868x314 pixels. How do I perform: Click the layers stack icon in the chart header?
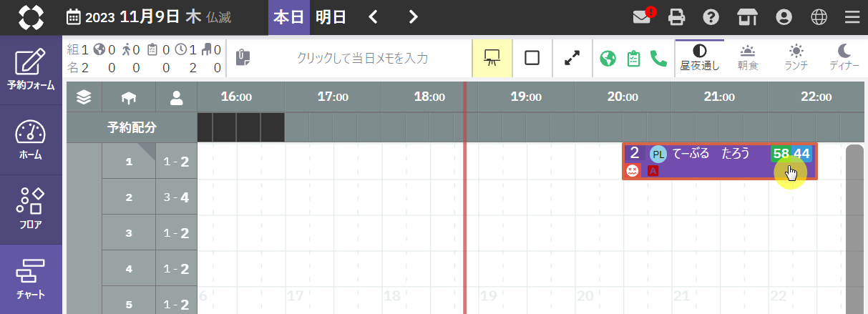[x=84, y=97]
